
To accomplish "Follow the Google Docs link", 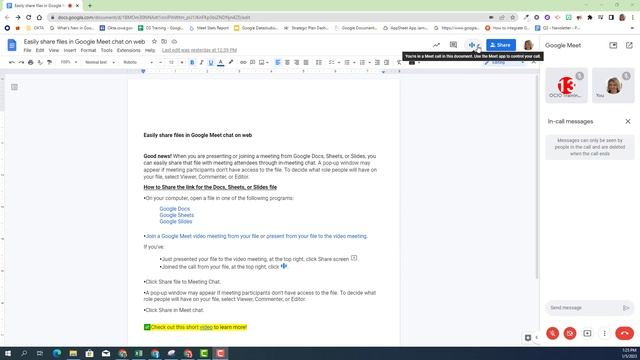I will pyautogui.click(x=175, y=209).
